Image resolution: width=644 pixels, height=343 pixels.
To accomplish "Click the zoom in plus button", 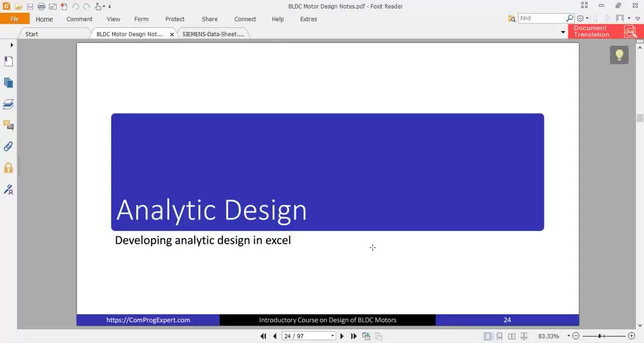I will click(x=632, y=336).
